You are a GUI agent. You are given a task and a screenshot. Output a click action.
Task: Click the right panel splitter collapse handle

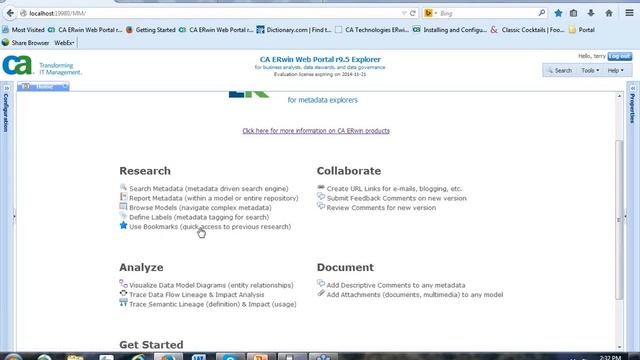click(625, 216)
